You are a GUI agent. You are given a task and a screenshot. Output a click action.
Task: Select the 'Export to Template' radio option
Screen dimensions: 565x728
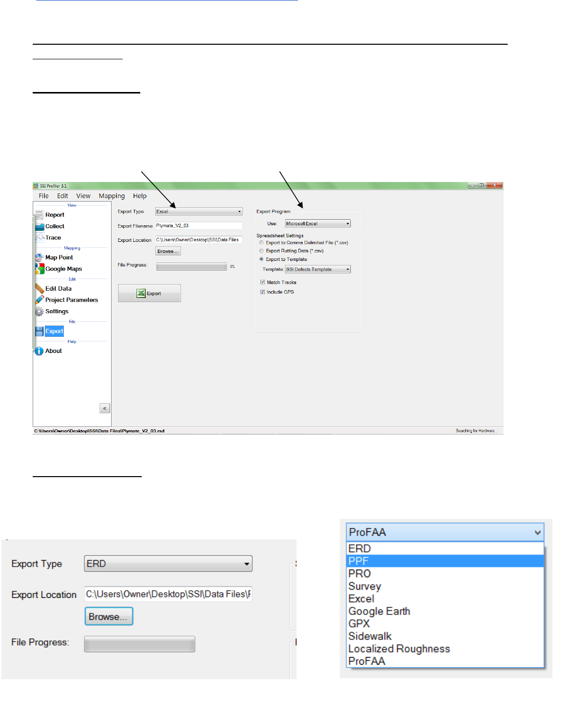click(261, 259)
